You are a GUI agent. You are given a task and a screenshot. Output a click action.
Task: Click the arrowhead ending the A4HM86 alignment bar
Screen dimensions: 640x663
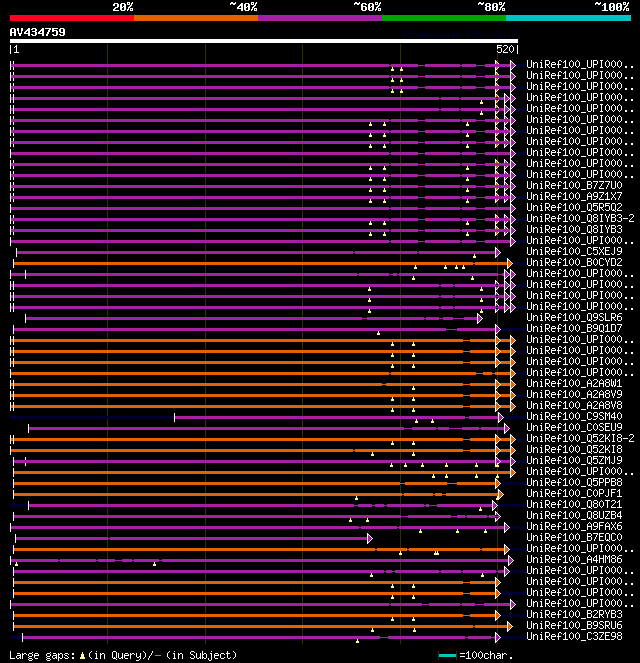pyautogui.click(x=511, y=560)
